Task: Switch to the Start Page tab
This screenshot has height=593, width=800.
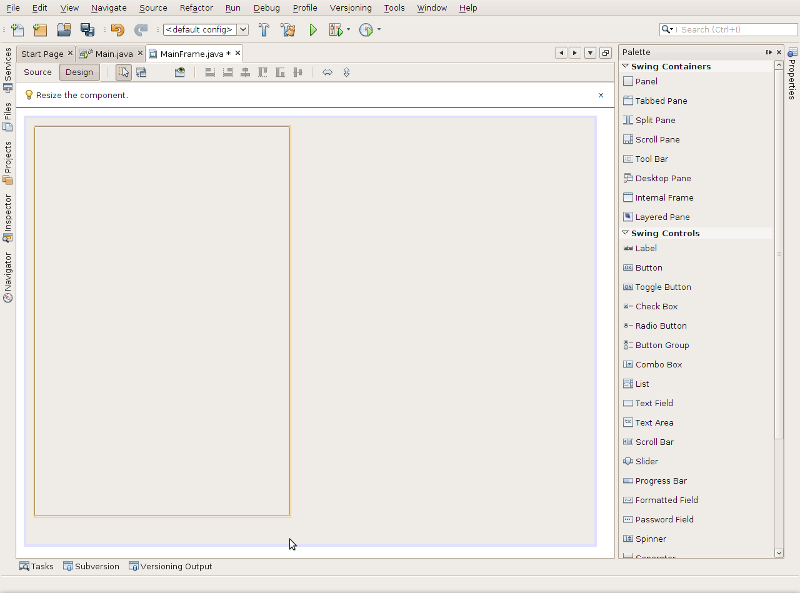Action: 42,54
